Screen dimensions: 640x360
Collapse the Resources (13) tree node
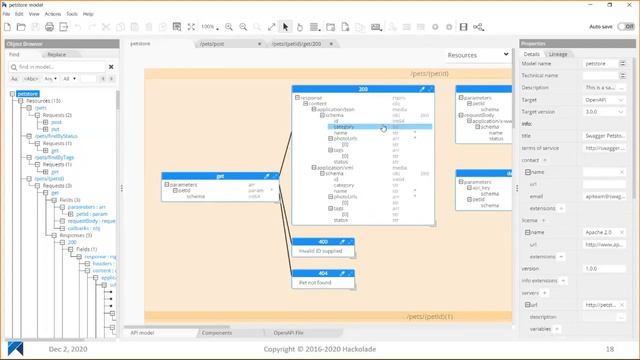21,101
